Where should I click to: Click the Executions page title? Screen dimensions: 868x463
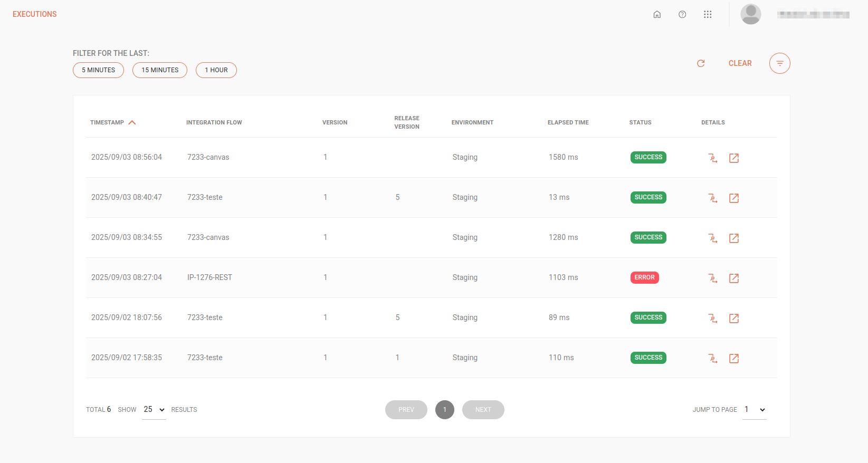(35, 14)
